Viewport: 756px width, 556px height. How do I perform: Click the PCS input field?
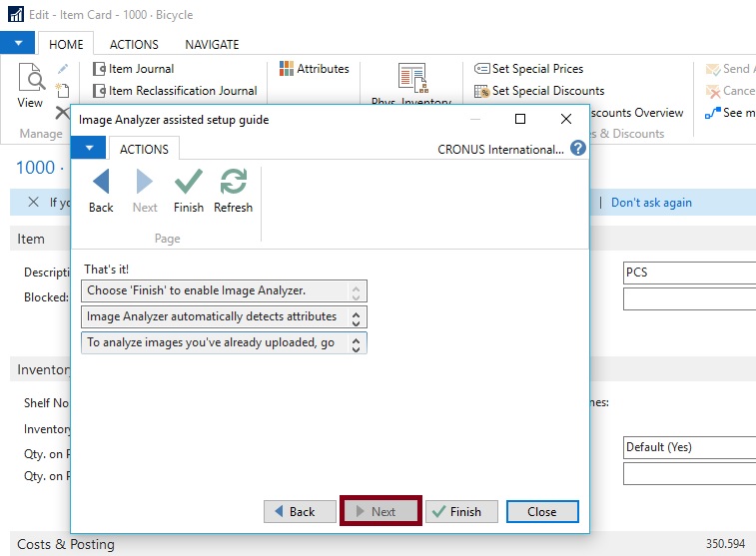coord(689,273)
